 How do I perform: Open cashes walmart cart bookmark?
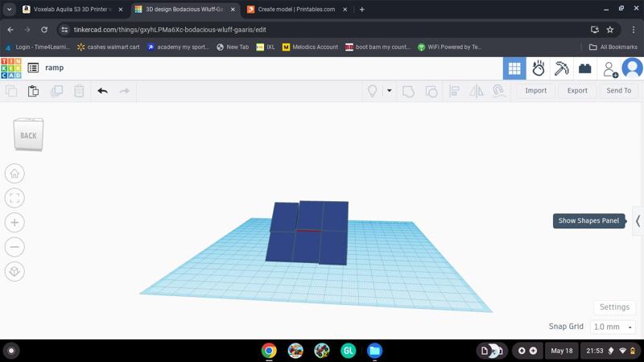click(x=109, y=47)
